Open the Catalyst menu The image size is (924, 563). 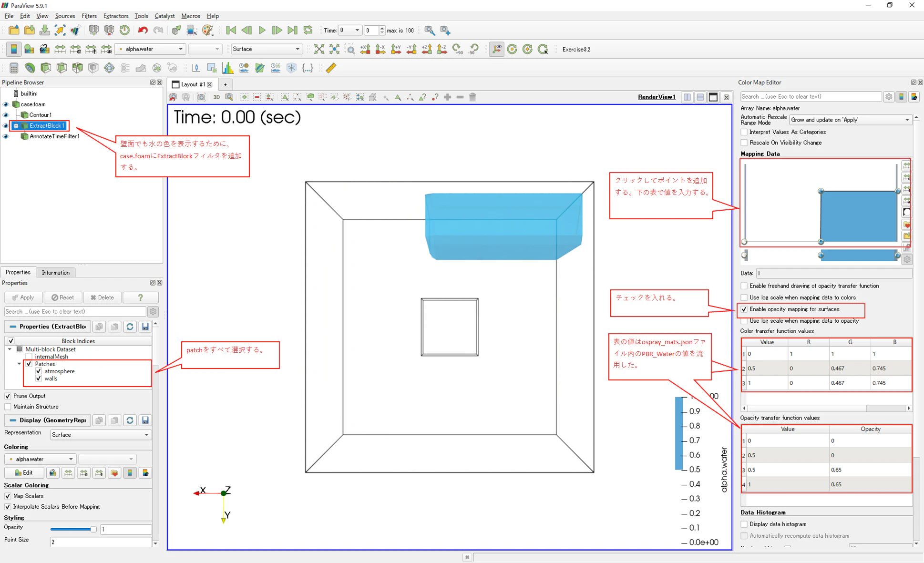coord(164,16)
